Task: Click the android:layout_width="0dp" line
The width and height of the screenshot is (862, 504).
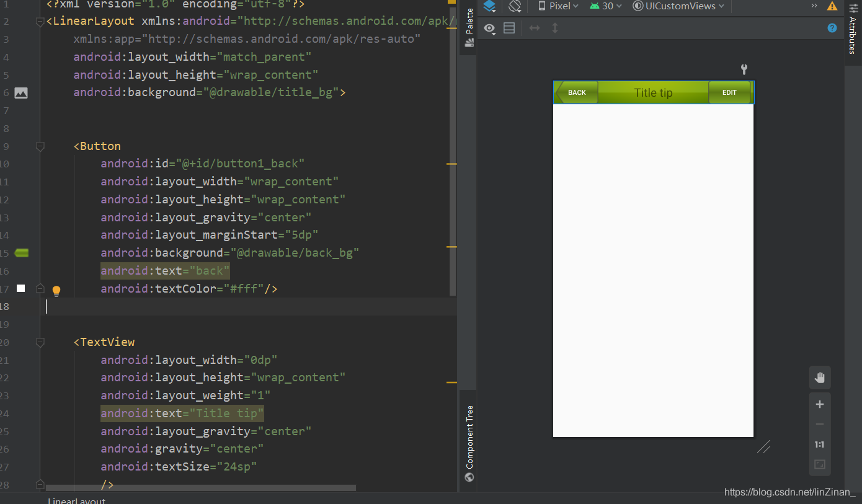Action: (189, 360)
